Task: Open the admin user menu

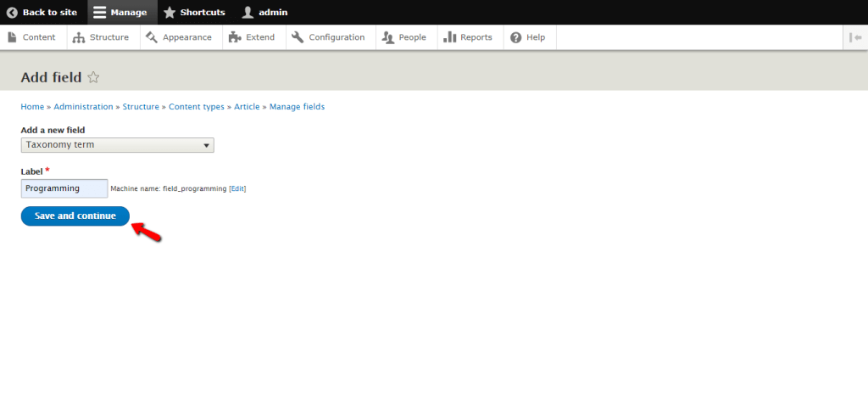Action: tap(264, 12)
